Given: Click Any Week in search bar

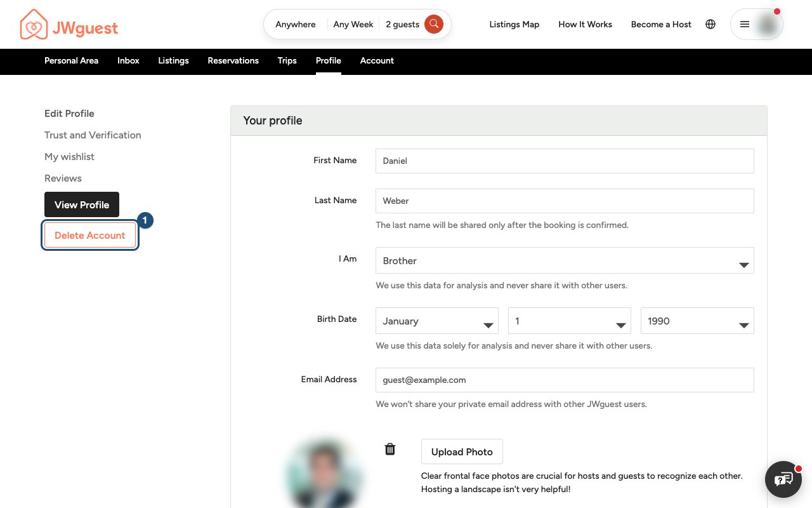Looking at the screenshot, I should 353,24.
